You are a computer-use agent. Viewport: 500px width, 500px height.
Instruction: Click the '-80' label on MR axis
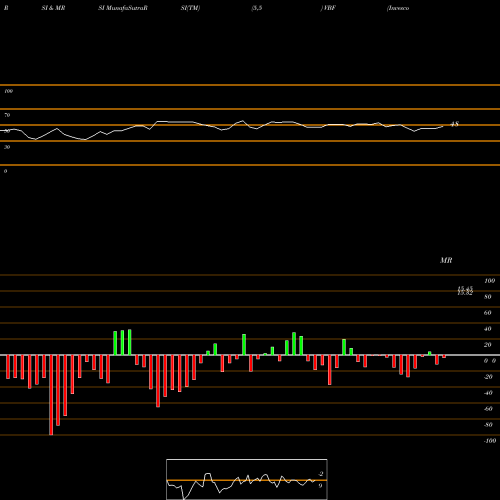coord(488,425)
